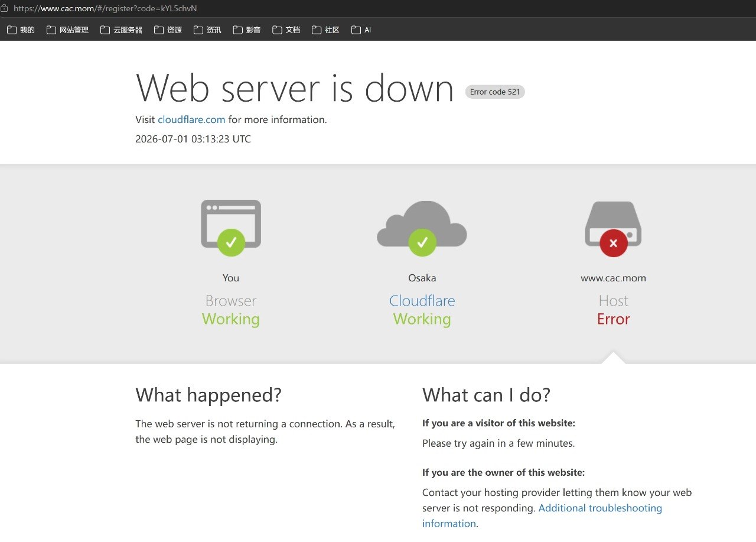Click the 文档 folder icon
Viewport: 756px width, 542px height.
click(277, 30)
